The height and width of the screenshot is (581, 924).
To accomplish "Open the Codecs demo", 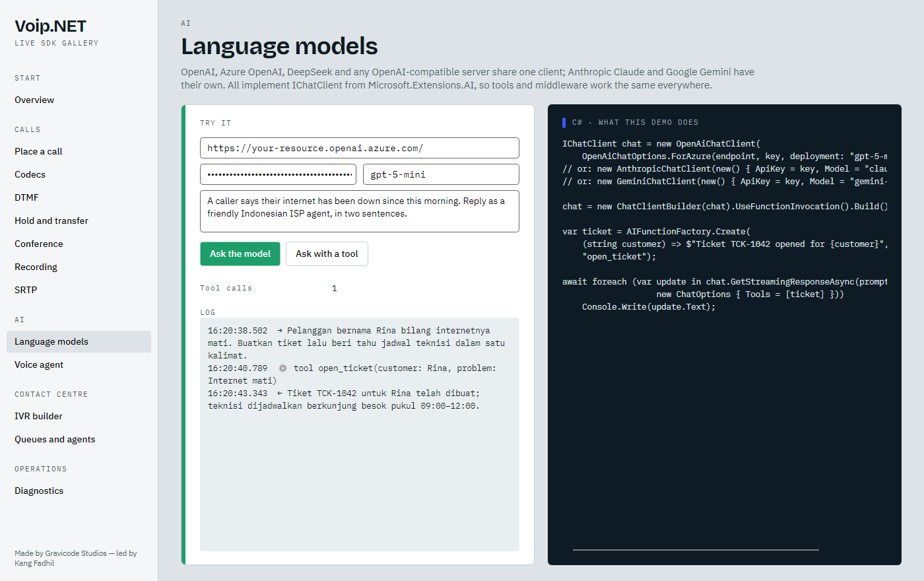I will click(79, 175).
